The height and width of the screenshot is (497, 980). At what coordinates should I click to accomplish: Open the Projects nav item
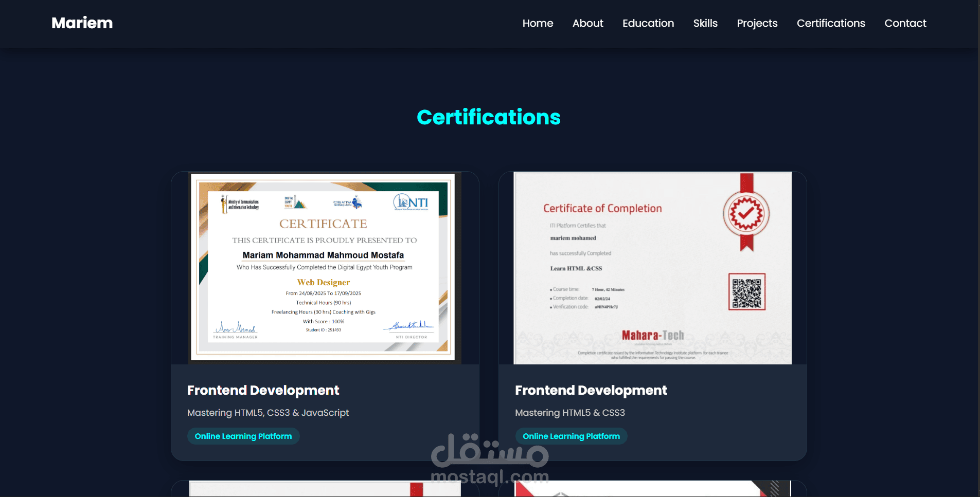click(x=757, y=23)
